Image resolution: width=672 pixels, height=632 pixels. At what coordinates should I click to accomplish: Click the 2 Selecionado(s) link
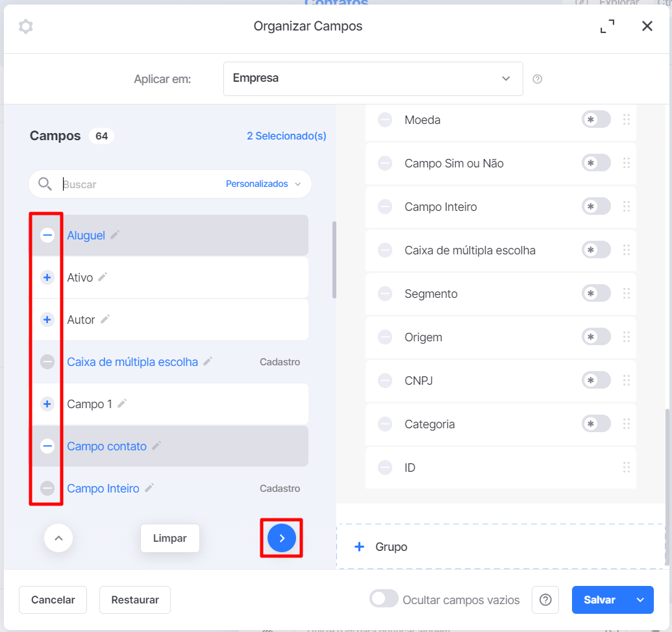pyautogui.click(x=286, y=136)
